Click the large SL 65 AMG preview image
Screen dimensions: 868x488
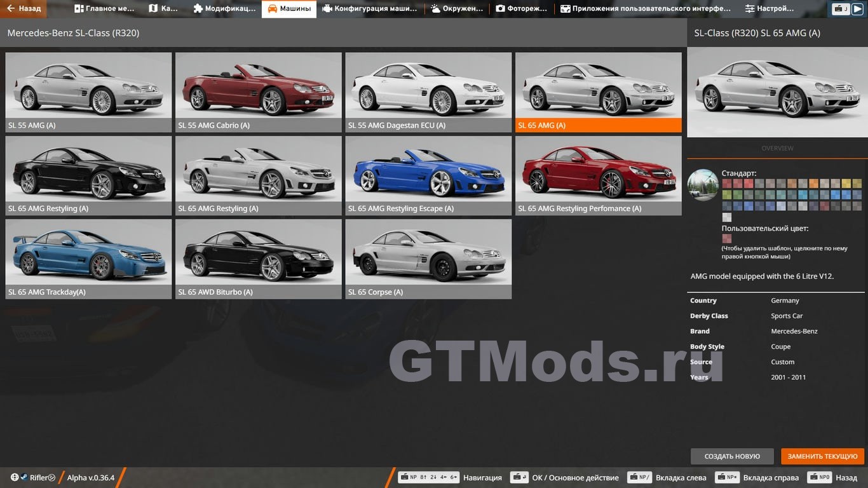(x=777, y=92)
